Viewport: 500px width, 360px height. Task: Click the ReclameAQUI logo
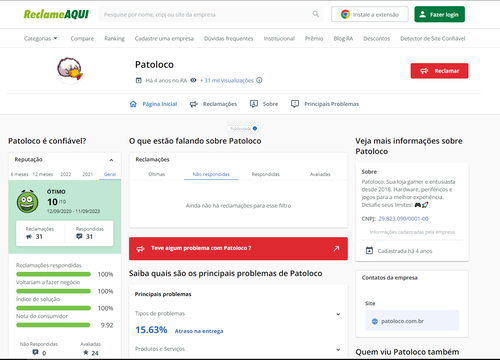coord(56,14)
